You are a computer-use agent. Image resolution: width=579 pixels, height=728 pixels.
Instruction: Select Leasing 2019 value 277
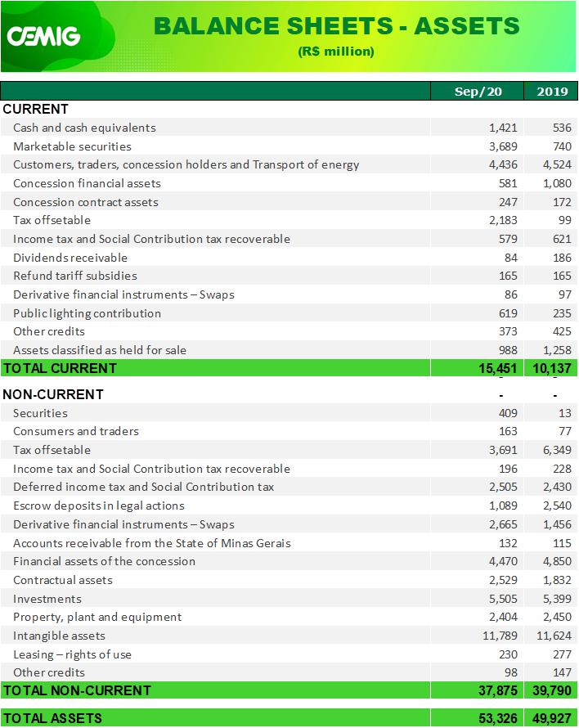point(562,654)
